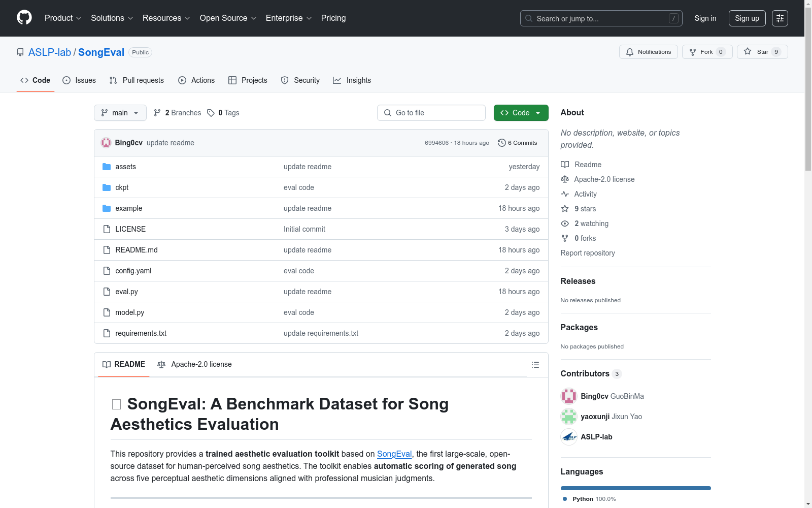
Task: Click the Python 100.0% language link
Action: pos(590,499)
